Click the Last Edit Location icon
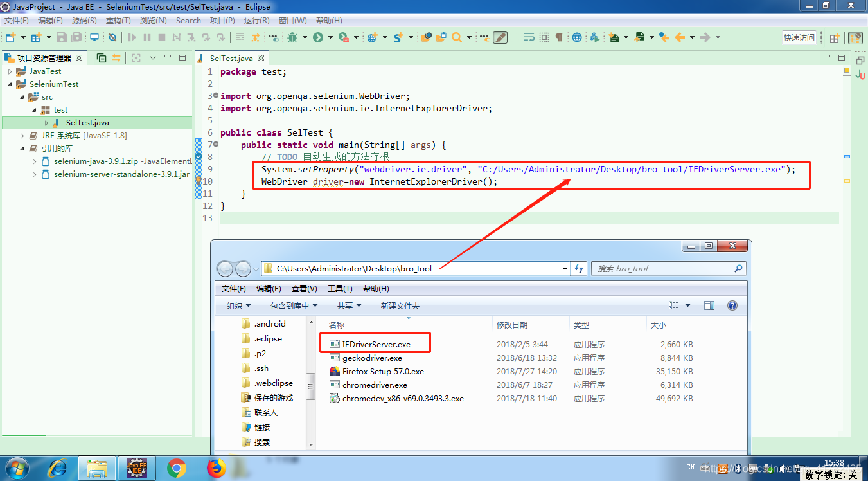This screenshot has width=868, height=481. [664, 37]
